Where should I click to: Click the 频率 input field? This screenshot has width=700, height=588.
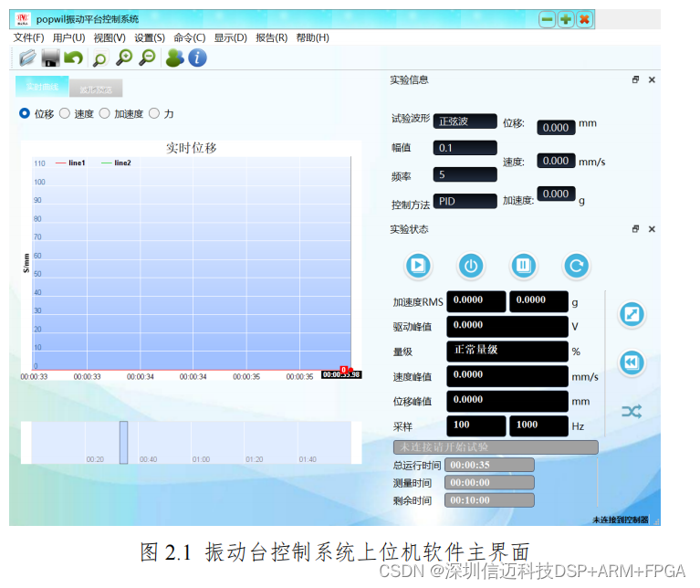[x=465, y=174]
